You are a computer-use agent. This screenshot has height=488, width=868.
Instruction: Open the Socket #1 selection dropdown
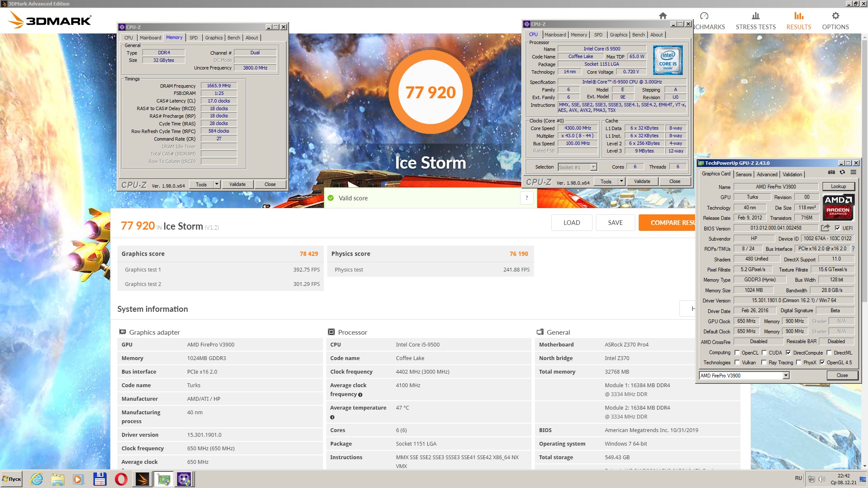point(593,167)
